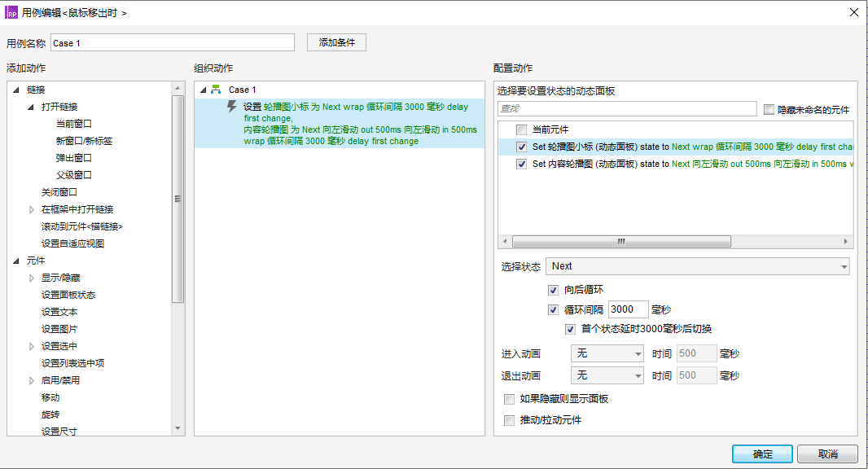Toggle the 循环间隔 checkbox
The width and height of the screenshot is (868, 469).
552,309
